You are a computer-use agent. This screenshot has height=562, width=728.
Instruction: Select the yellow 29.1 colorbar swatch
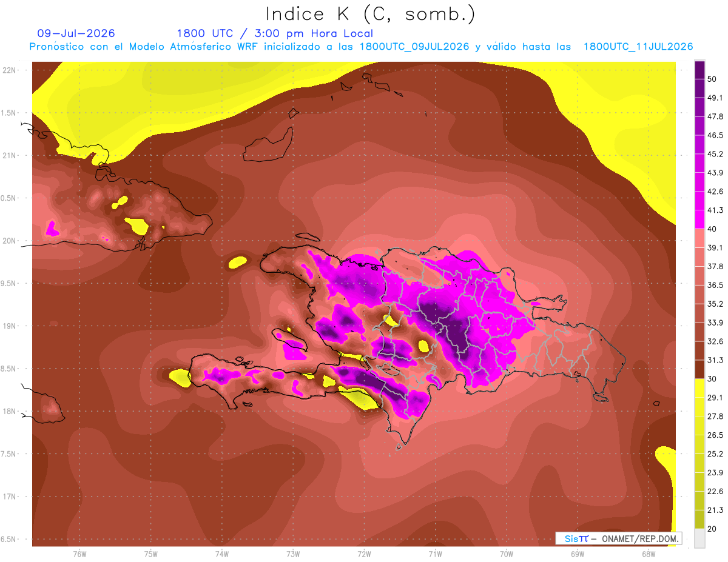pyautogui.click(x=699, y=388)
